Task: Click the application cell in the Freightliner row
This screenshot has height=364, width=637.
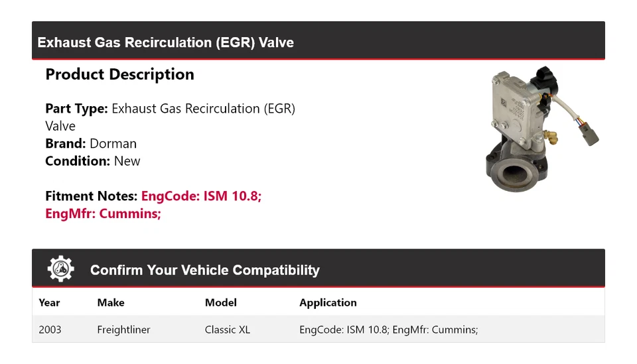Action: [x=388, y=330]
